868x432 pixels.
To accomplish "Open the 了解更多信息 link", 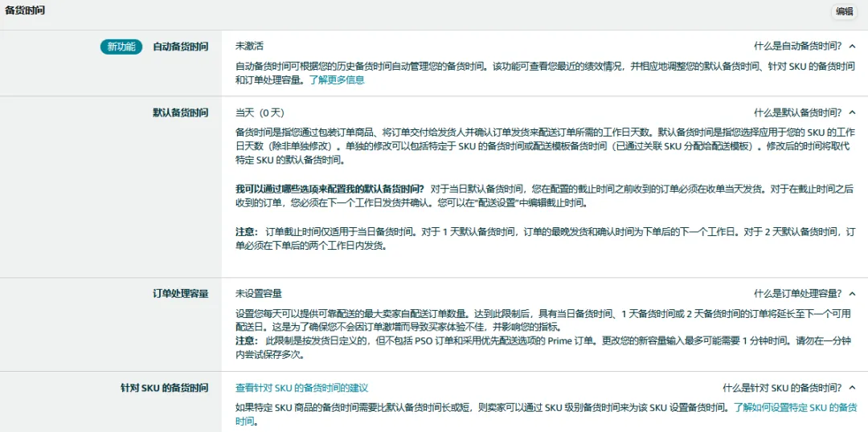I will 337,80.
